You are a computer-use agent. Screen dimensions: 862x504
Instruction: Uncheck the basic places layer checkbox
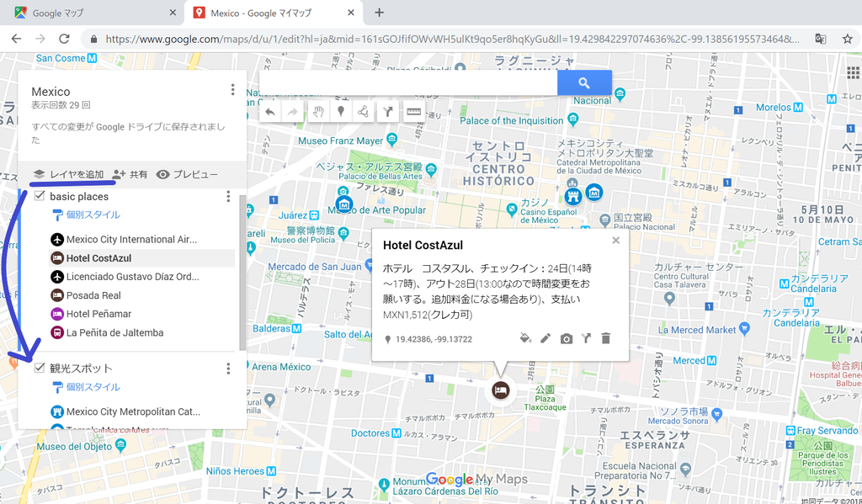(x=40, y=196)
